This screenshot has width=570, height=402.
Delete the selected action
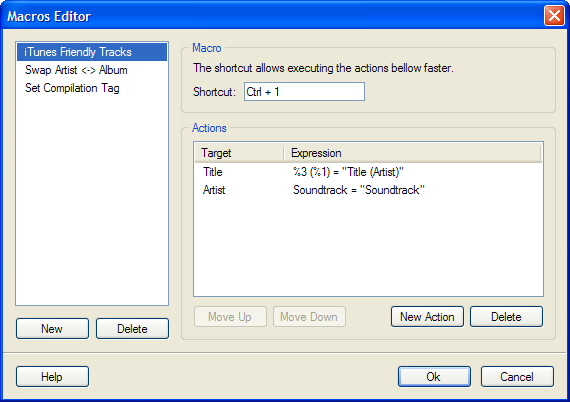[x=506, y=317]
